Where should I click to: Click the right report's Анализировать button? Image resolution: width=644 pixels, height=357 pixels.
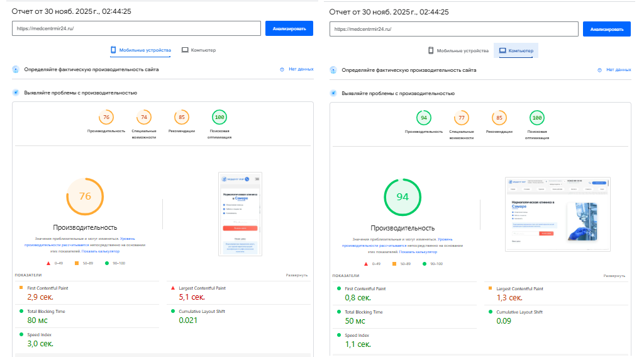coord(607,29)
